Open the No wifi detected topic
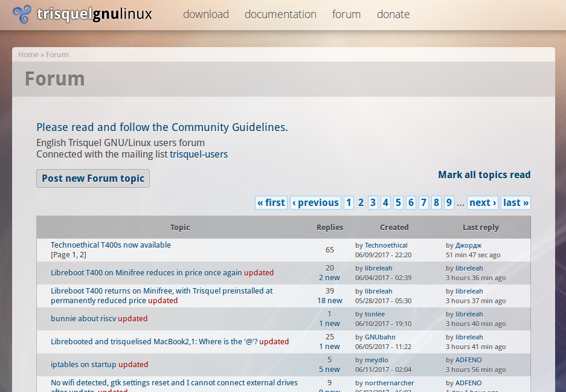The height and width of the screenshot is (392, 566). (x=175, y=386)
